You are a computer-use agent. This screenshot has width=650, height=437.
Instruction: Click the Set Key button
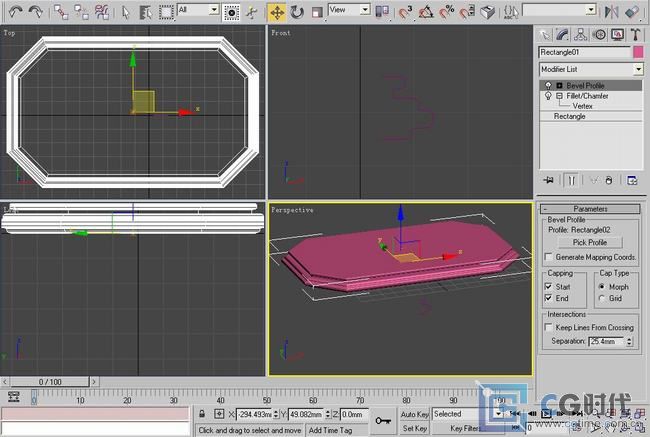(x=415, y=428)
